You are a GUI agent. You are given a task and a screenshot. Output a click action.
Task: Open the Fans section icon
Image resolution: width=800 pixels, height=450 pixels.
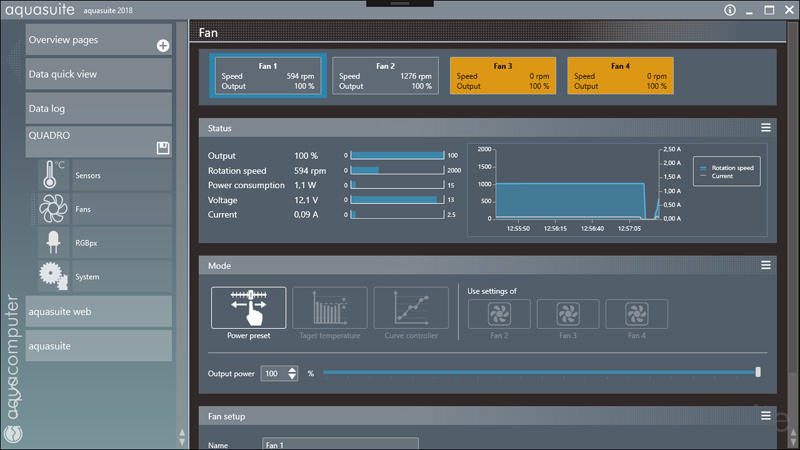point(50,209)
